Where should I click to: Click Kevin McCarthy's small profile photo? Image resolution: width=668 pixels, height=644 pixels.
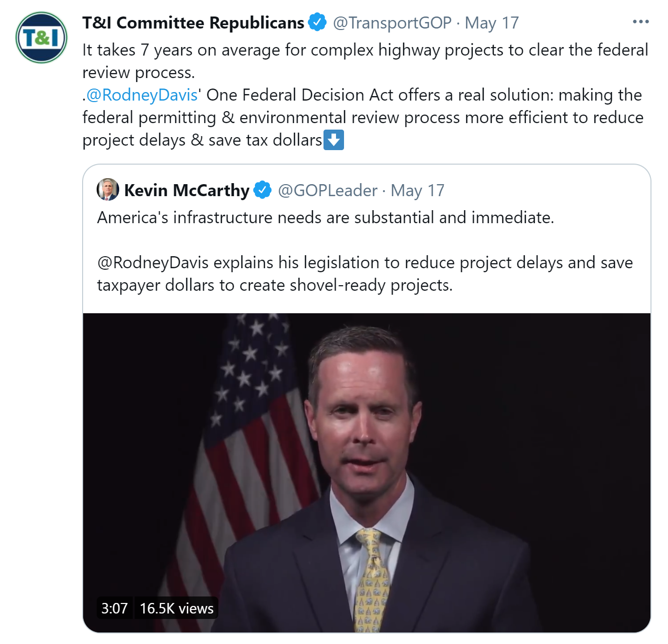(108, 190)
